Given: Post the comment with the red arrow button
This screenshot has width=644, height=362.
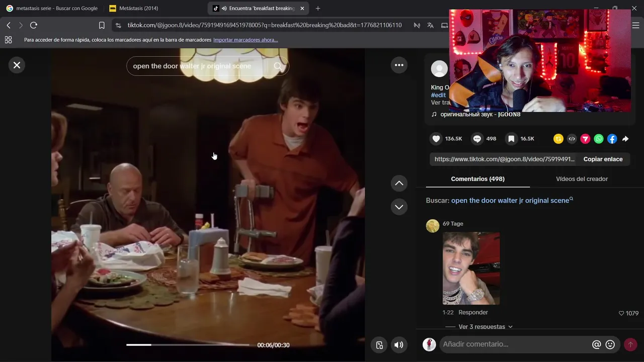Looking at the screenshot, I should pos(630,344).
